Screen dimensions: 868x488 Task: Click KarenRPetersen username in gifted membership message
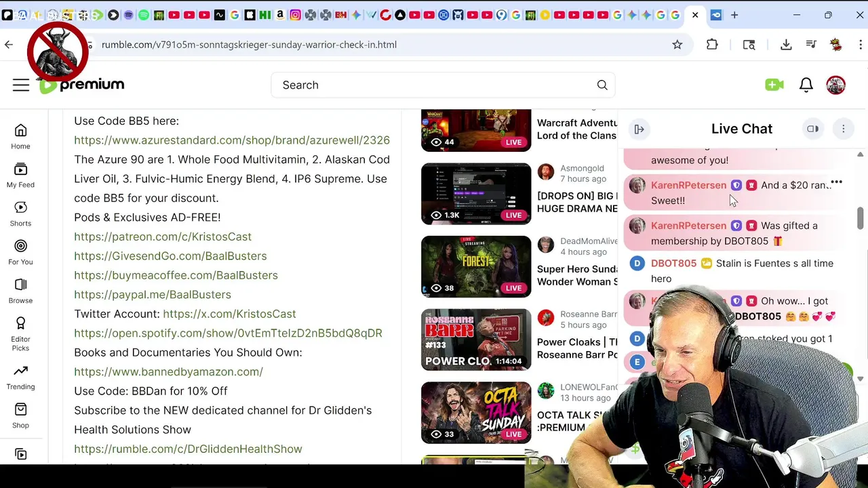coord(688,226)
